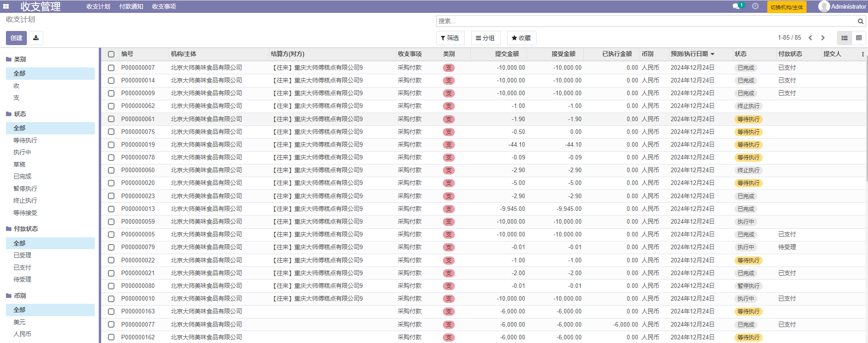This screenshot has height=343, width=868.
Task: Click the 币别 folder icon in sidebar
Action: click(9, 296)
